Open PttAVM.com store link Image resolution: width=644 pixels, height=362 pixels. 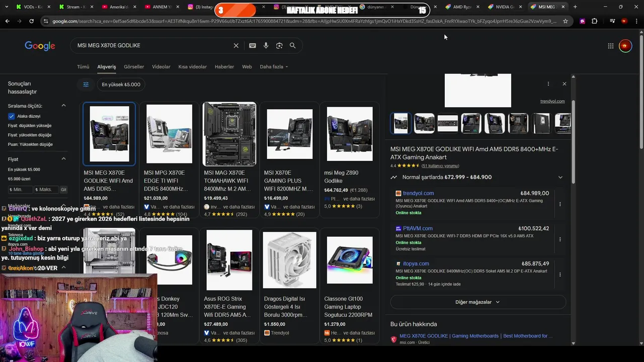click(418, 228)
